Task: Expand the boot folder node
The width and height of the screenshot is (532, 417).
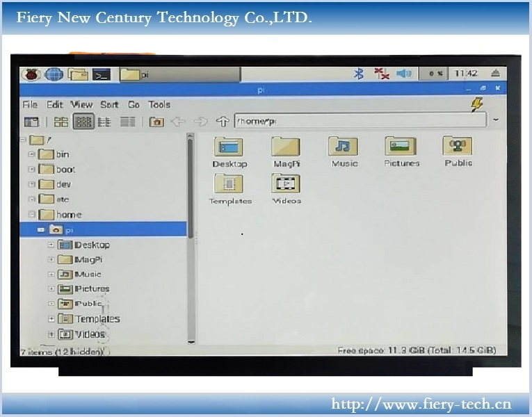Action: tap(31, 169)
